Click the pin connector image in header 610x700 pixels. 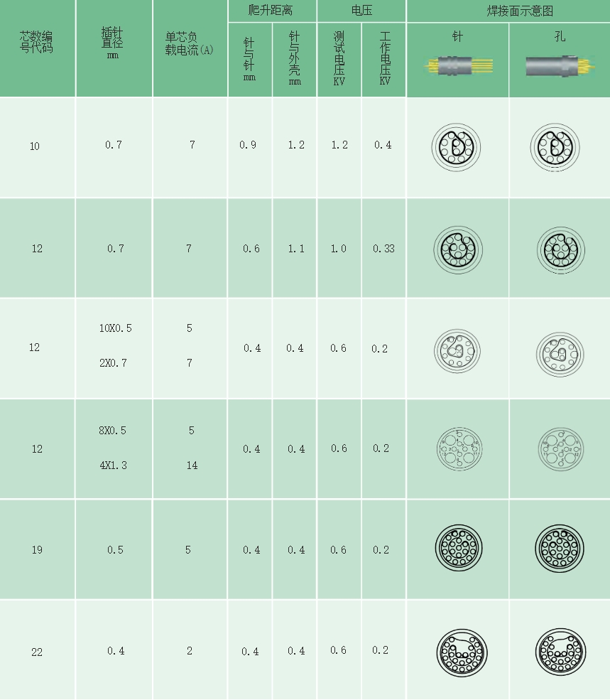click(x=458, y=66)
